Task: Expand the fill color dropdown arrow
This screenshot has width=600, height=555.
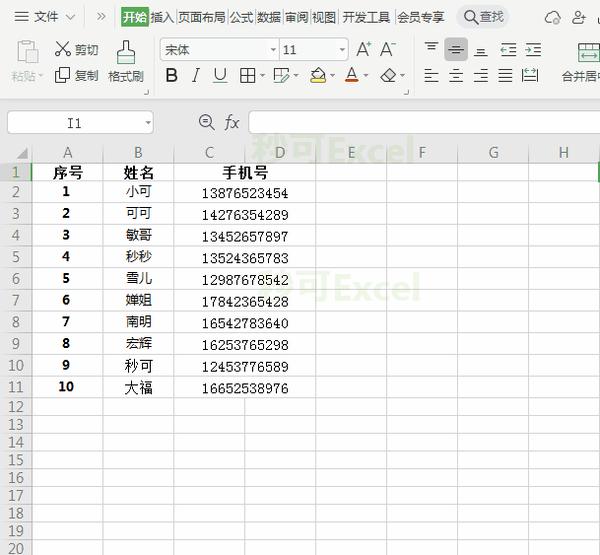Action: [x=333, y=75]
